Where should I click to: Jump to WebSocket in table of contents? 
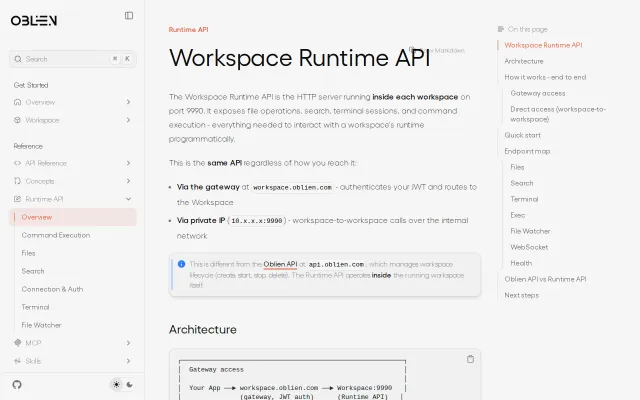(529, 247)
